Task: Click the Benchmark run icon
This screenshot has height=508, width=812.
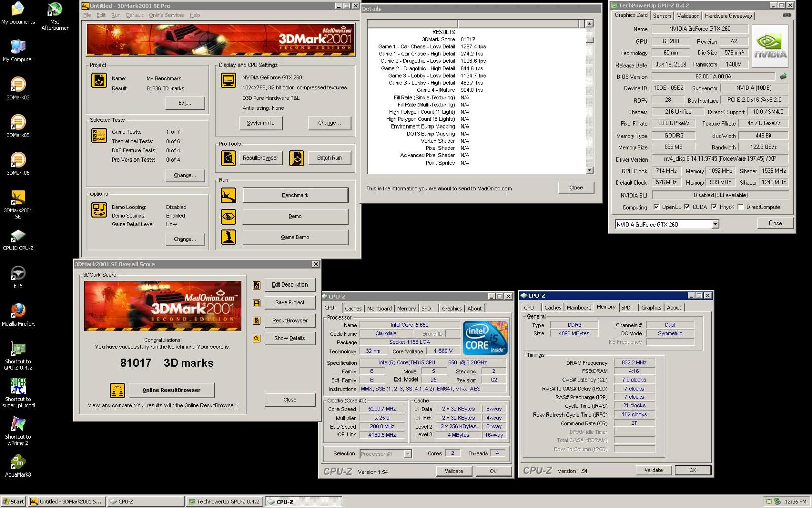Action: pos(228,195)
